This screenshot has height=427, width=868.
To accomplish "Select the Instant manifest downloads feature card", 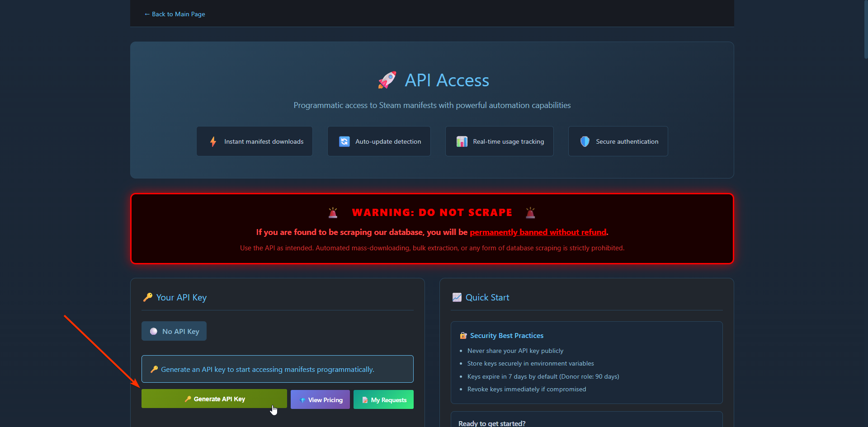I will point(255,141).
